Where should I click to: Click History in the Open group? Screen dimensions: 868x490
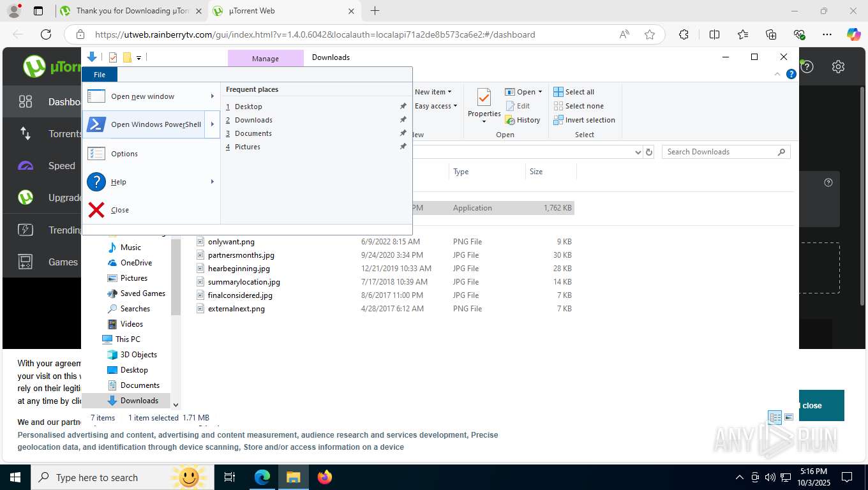point(523,120)
